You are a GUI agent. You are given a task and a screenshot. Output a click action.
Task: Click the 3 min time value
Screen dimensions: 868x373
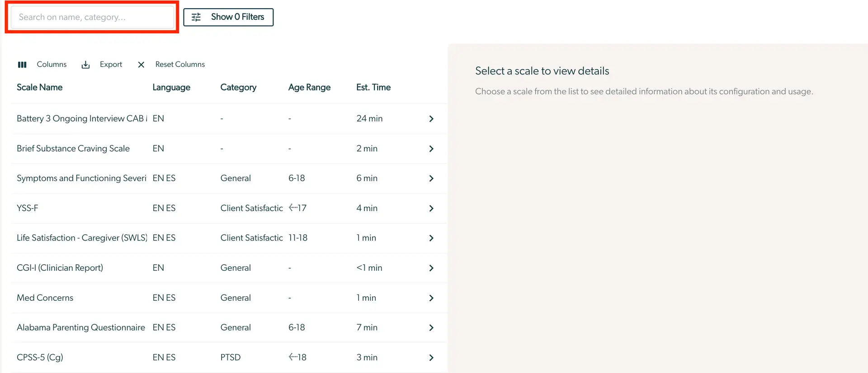pyautogui.click(x=367, y=357)
